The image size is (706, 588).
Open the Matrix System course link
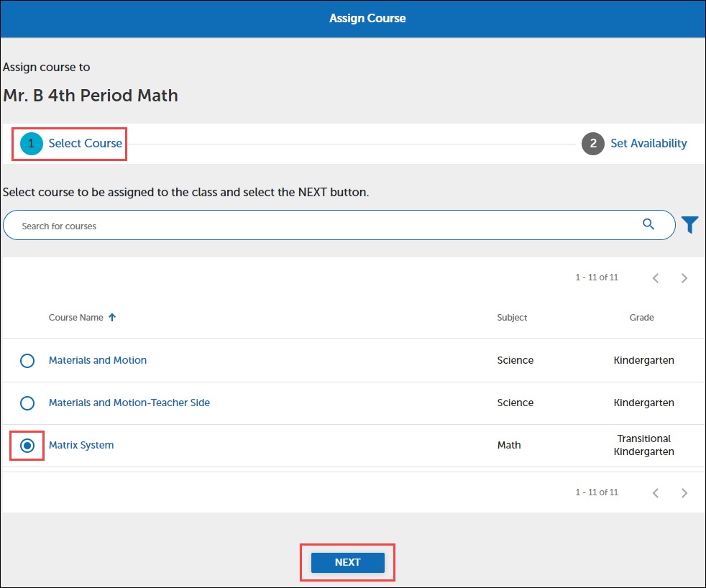(x=81, y=445)
